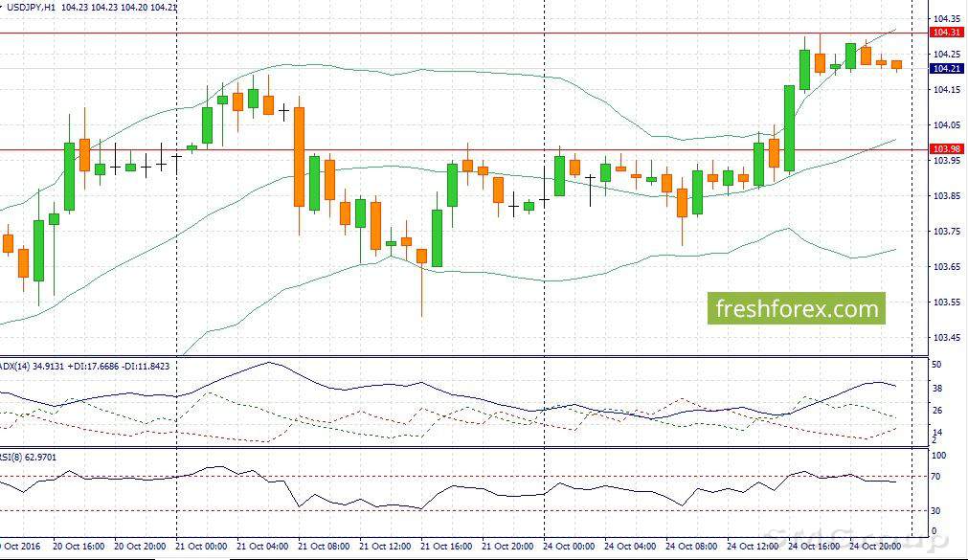Click the 21 Oct 00:00 time label
Screen dimensions: 968x560
point(201,547)
